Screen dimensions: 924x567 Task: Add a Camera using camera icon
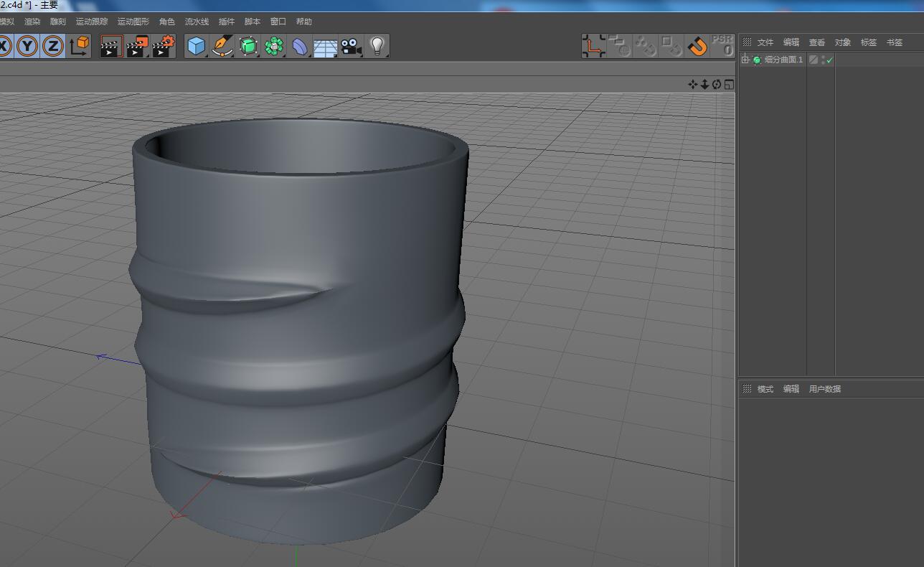tap(351, 47)
